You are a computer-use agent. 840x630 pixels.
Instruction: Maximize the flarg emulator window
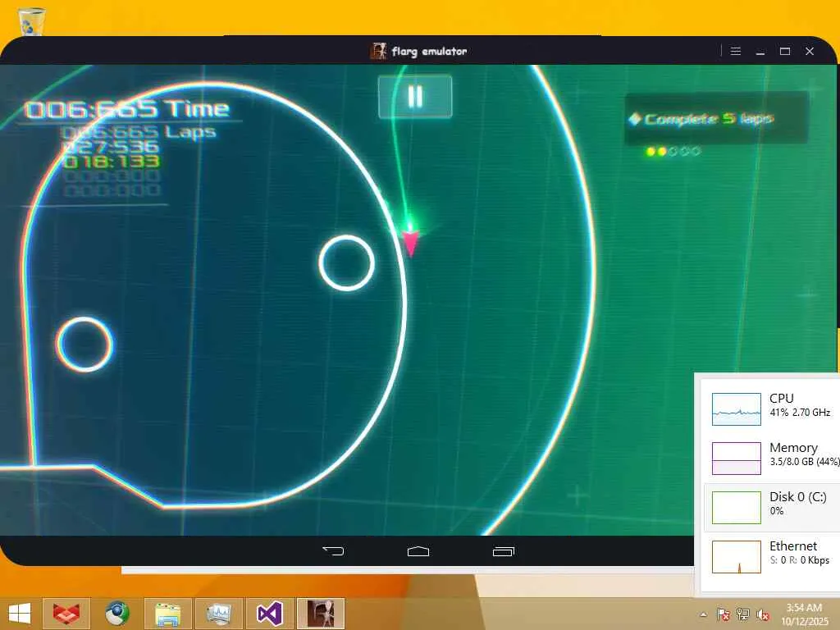point(785,52)
